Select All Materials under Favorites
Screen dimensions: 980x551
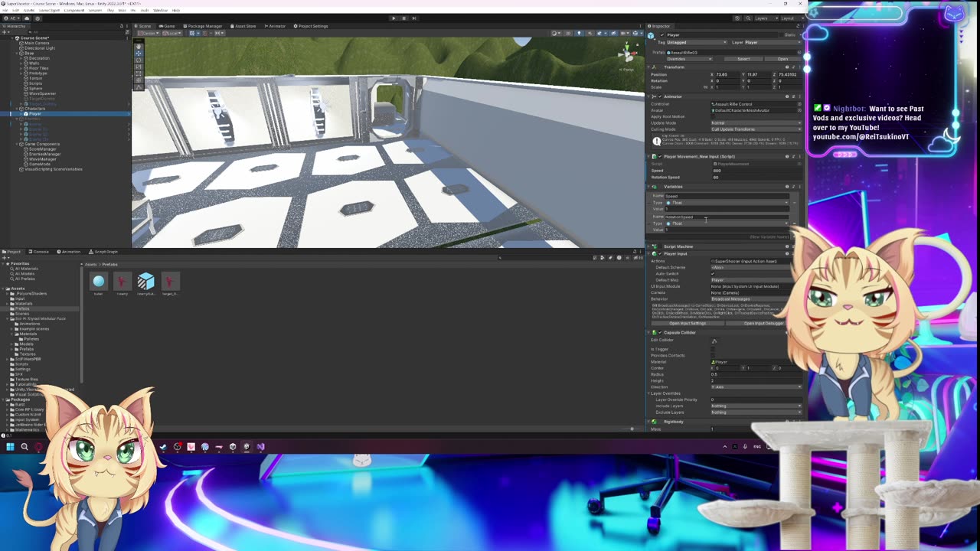[28, 269]
